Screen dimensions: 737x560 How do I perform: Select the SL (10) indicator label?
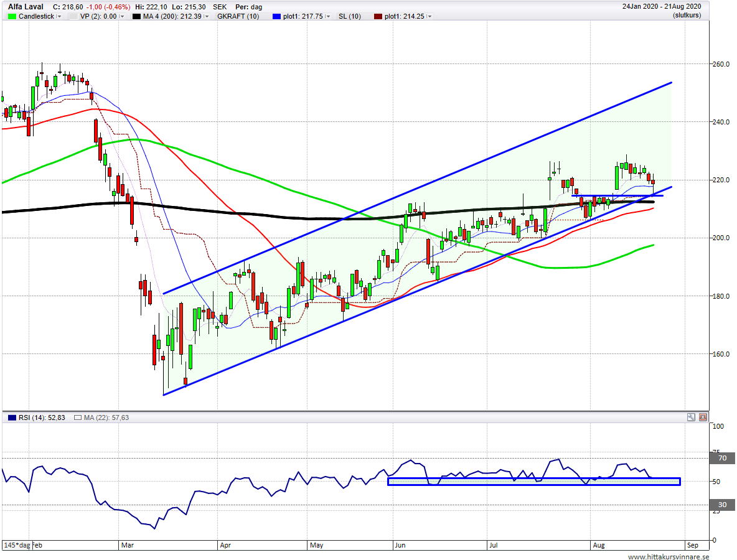click(x=350, y=16)
